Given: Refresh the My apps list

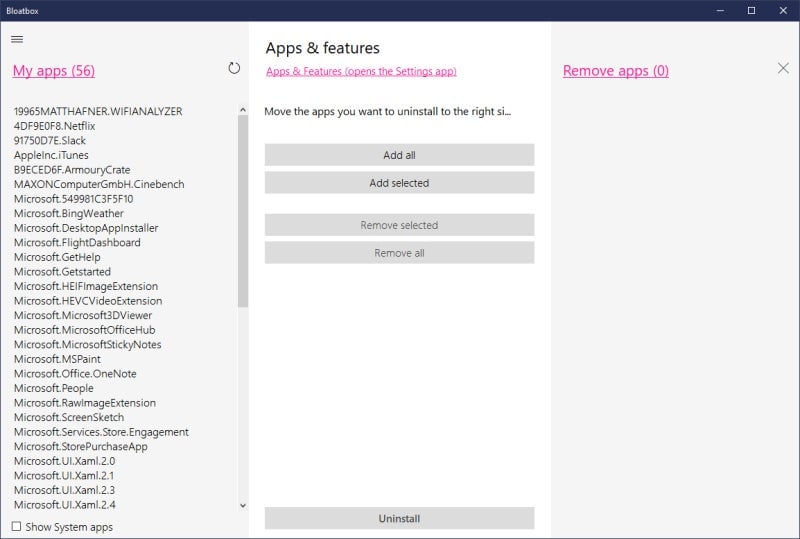Looking at the screenshot, I should 234,68.
